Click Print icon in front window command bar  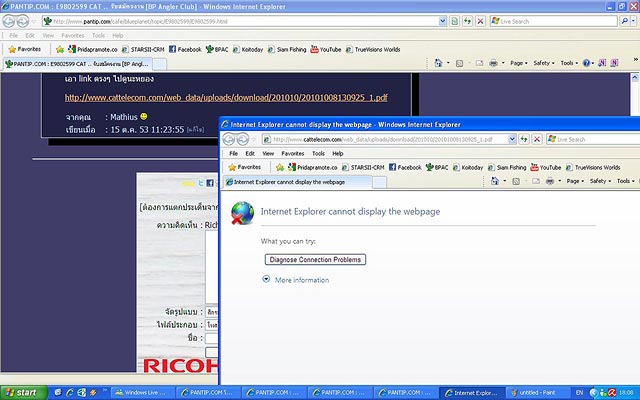[550, 181]
